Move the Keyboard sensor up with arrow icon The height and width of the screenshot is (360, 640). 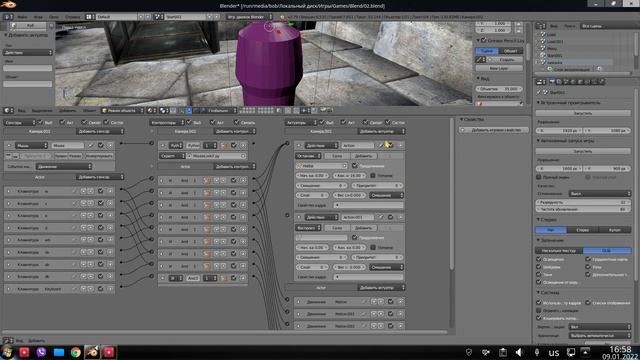pyautogui.click(x=84, y=289)
